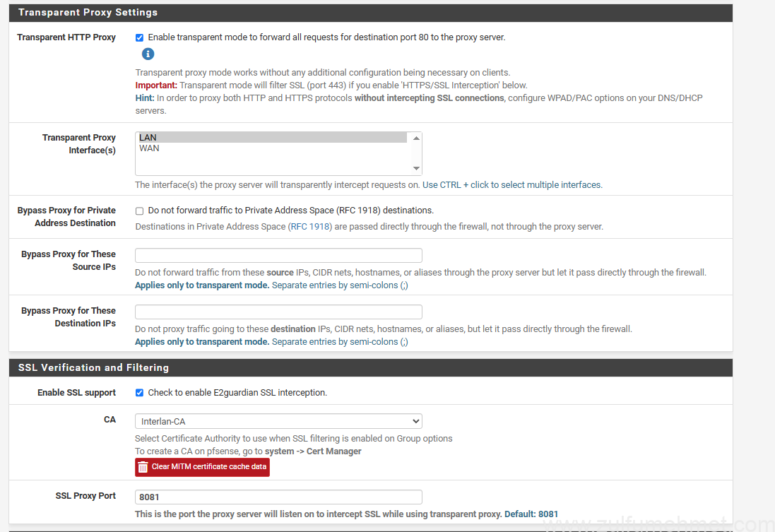Click the 'Do not forward traffic' checkbox label
Image resolution: width=775 pixels, height=532 pixels.
coord(290,211)
